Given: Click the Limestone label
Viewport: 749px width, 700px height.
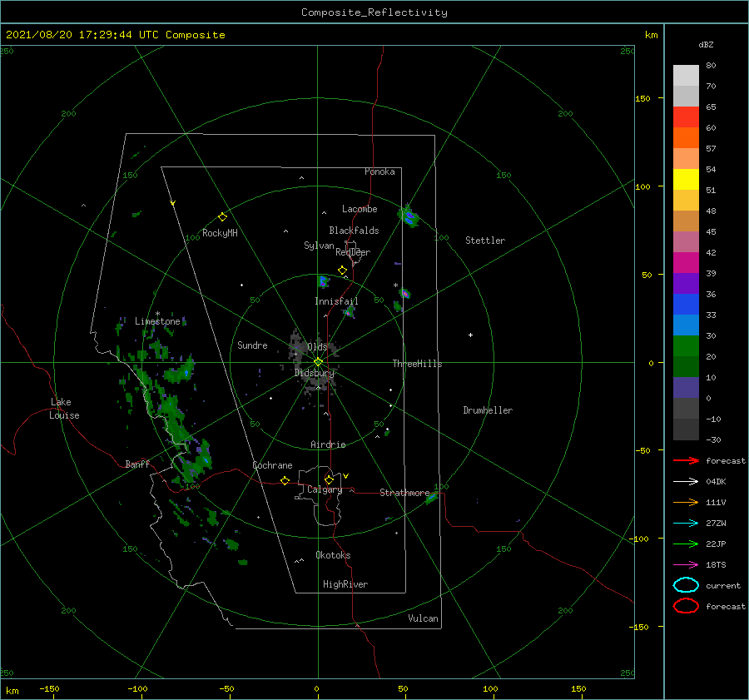Looking at the screenshot, I should click(x=157, y=321).
